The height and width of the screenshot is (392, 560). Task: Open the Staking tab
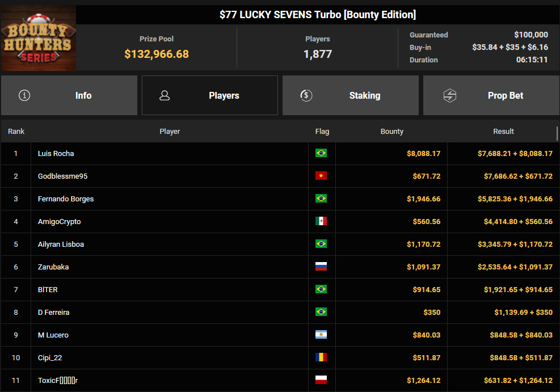pyautogui.click(x=351, y=95)
